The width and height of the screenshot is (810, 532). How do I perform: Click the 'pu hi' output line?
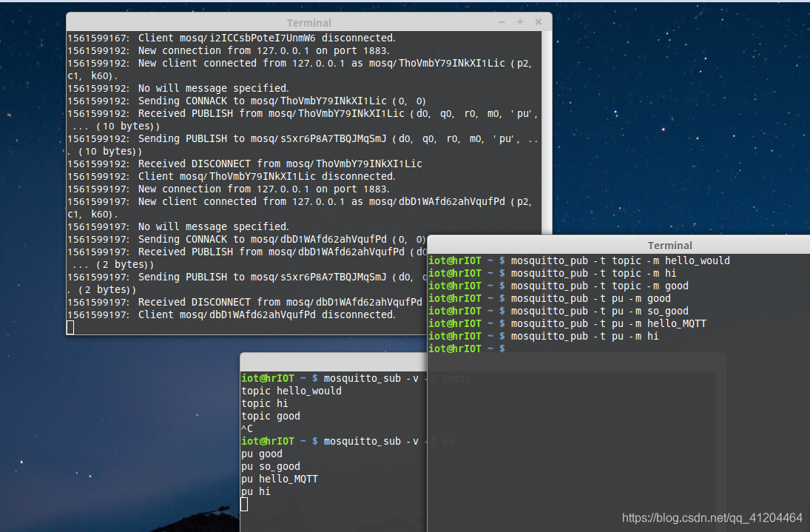[256, 492]
